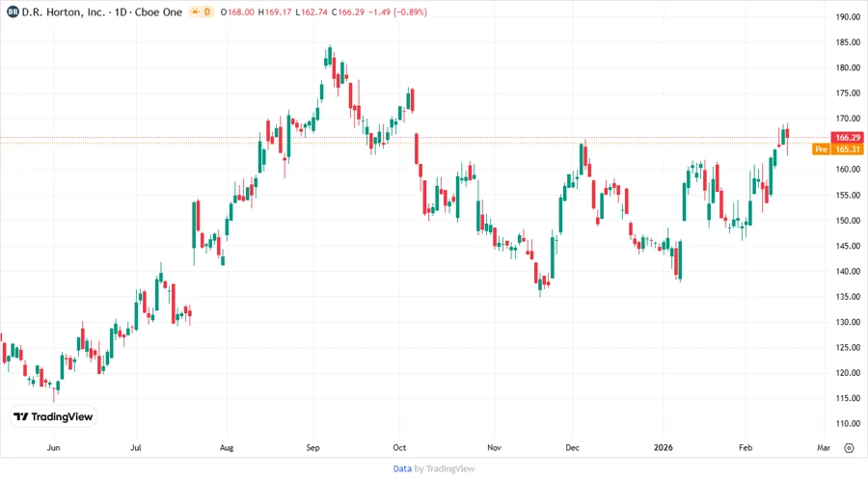Select the orange Pre 165.31 price label

(838, 149)
